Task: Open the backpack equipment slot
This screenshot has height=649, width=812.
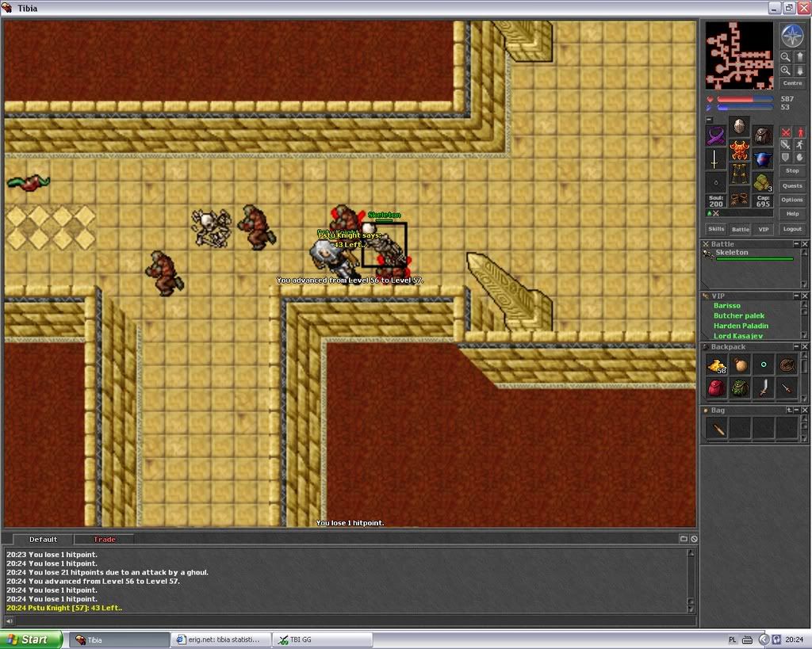Action: [x=763, y=136]
